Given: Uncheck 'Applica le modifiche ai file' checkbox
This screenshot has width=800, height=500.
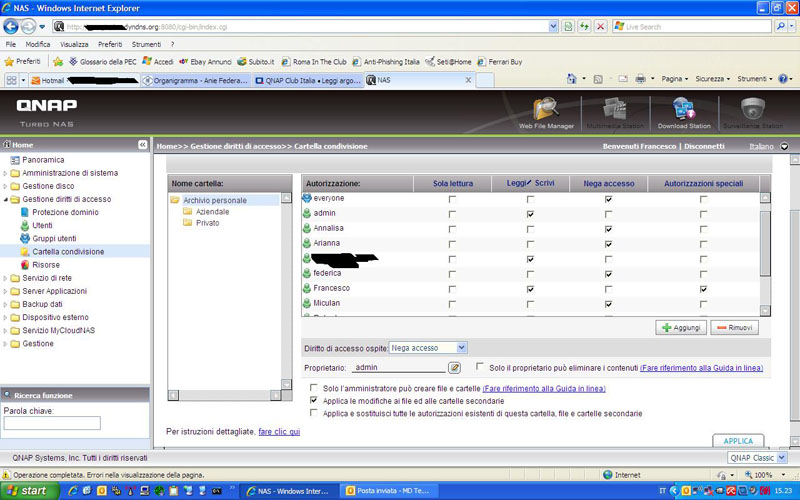Looking at the screenshot, I should pyautogui.click(x=314, y=400).
